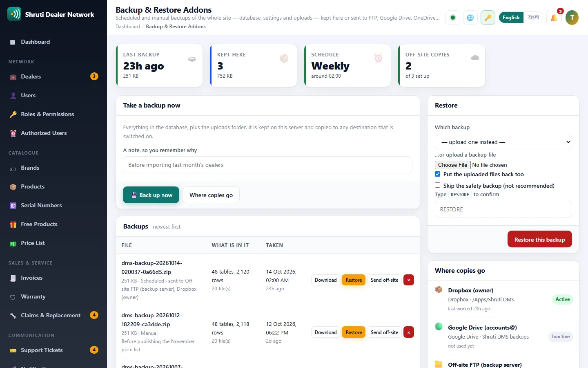This screenshot has height=368, width=588.
Task: Open Dealers in the sidebar
Action: [x=53, y=76]
